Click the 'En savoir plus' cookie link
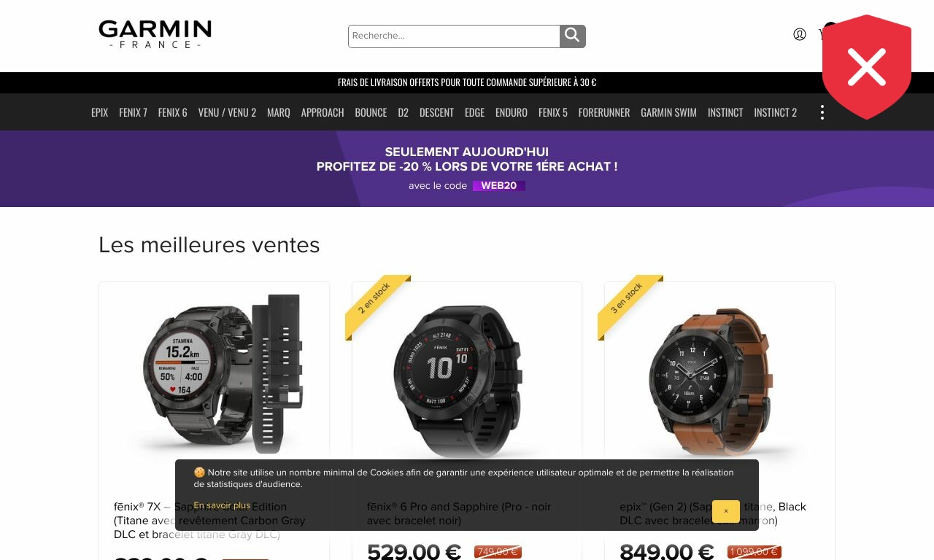Screen dimensions: 934x560 (x=222, y=505)
